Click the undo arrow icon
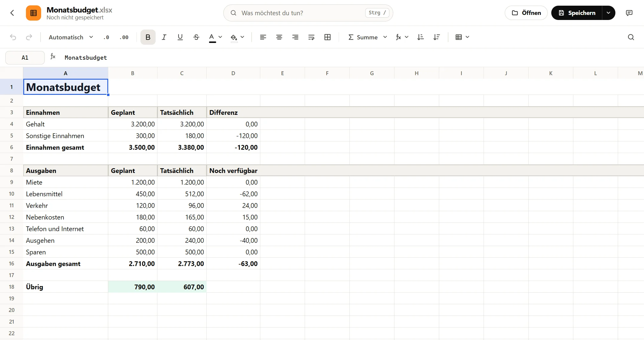The width and height of the screenshot is (644, 340). click(13, 37)
